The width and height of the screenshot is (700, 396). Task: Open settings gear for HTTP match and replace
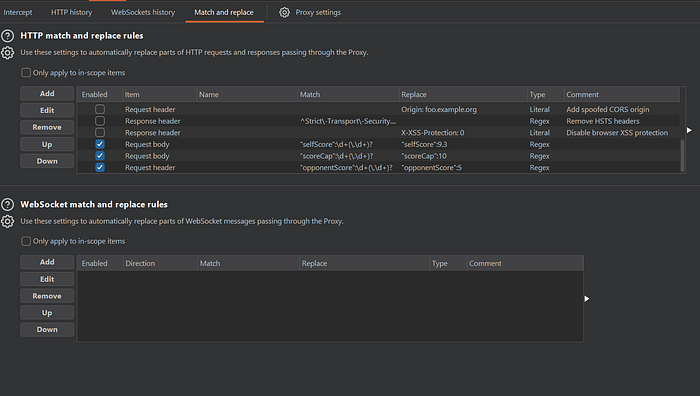(x=8, y=53)
